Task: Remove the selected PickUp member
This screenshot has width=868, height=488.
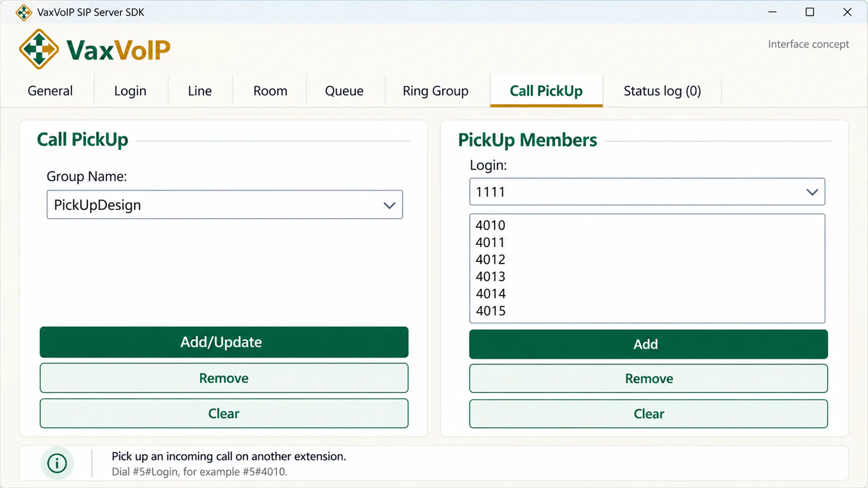Action: [648, 379]
